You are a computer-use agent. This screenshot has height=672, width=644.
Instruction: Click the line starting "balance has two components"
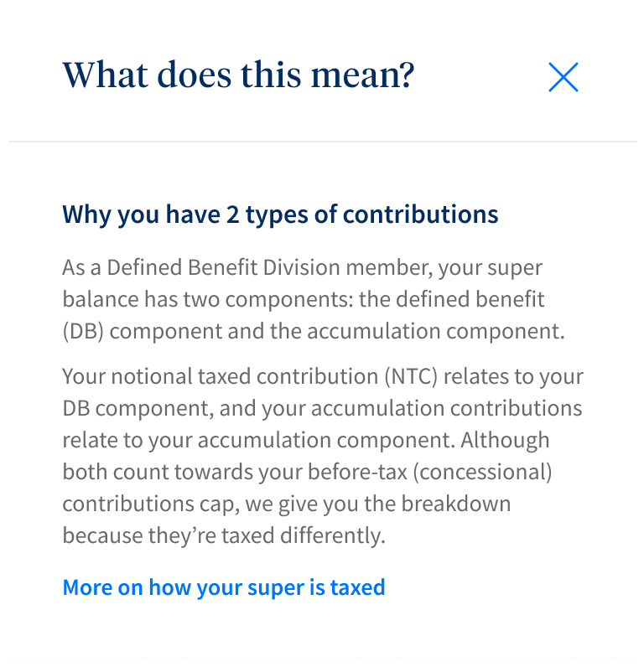coord(304,299)
